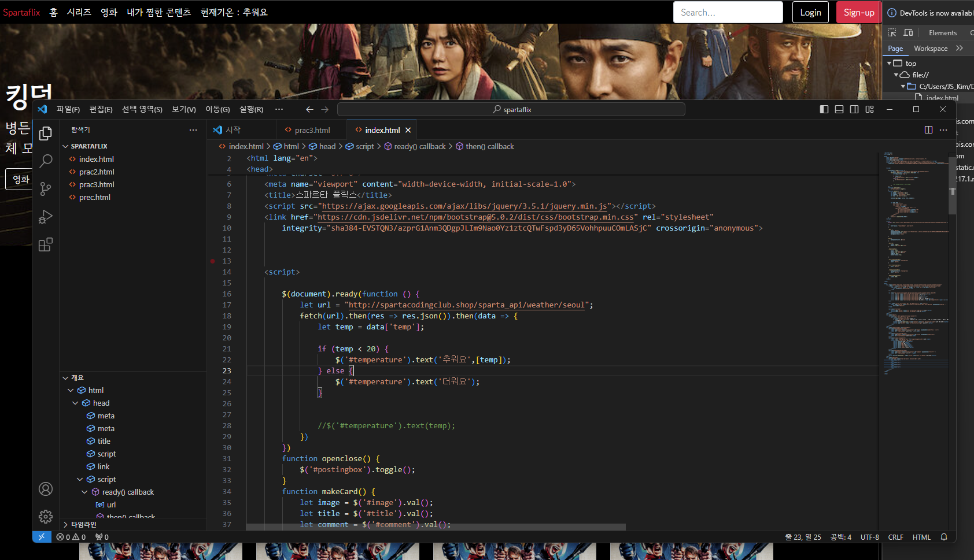This screenshot has width=974, height=560.
Task: Open prac2.html in the explorer
Action: 97,172
